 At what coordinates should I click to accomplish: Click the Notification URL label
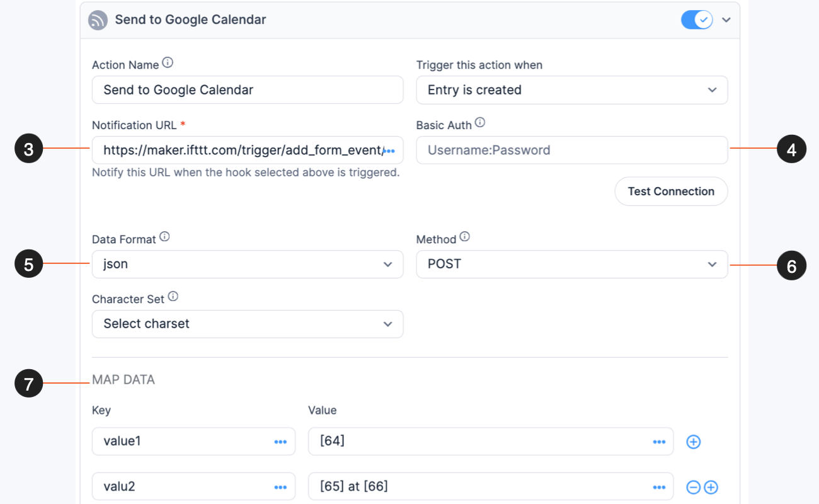point(134,125)
